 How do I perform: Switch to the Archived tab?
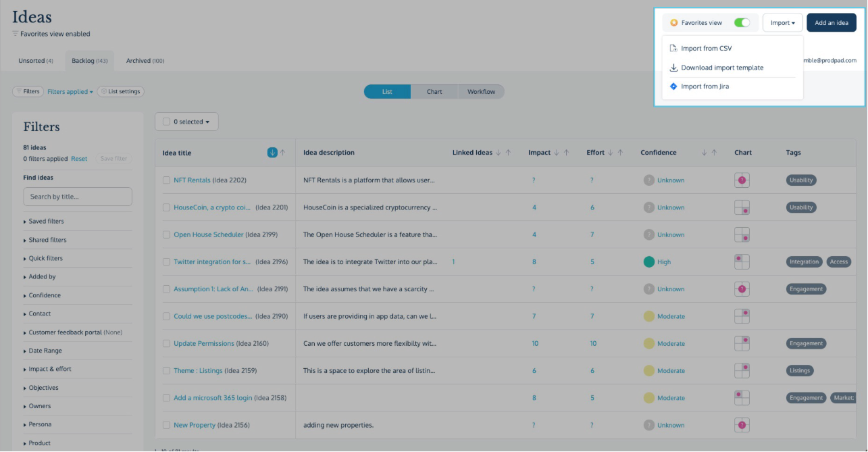click(145, 61)
